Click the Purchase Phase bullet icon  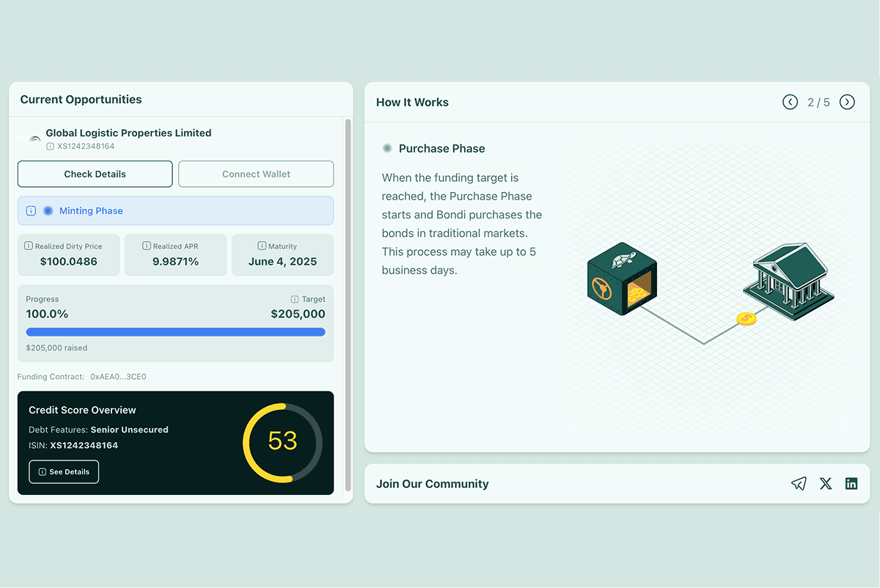387,148
